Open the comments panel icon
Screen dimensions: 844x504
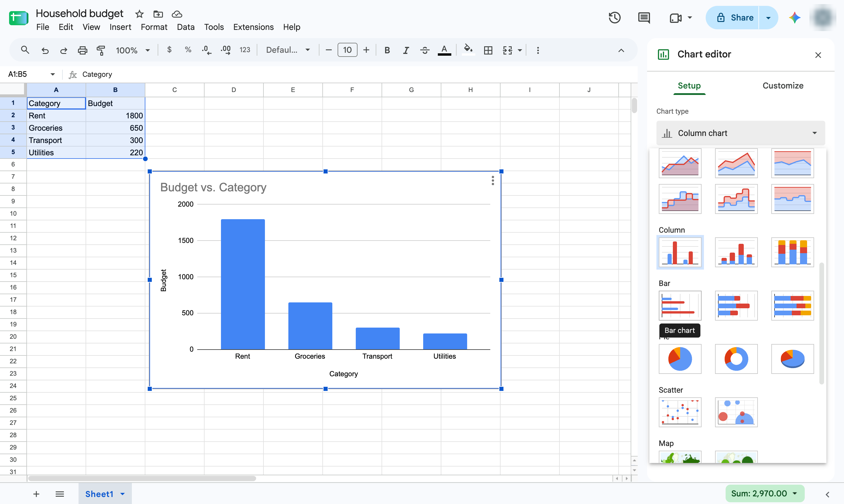[x=644, y=18]
